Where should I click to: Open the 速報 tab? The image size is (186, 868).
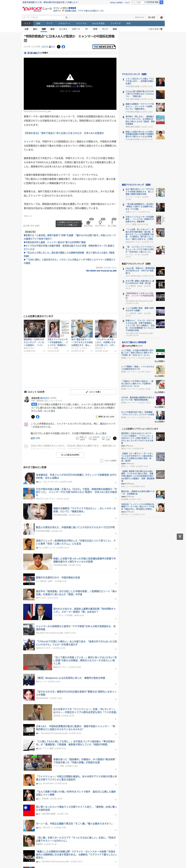38,24
